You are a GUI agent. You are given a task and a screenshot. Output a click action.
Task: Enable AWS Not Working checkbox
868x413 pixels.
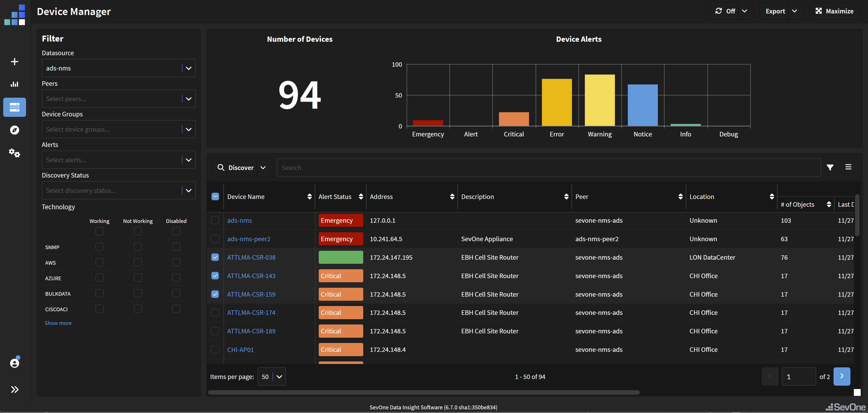(x=138, y=262)
